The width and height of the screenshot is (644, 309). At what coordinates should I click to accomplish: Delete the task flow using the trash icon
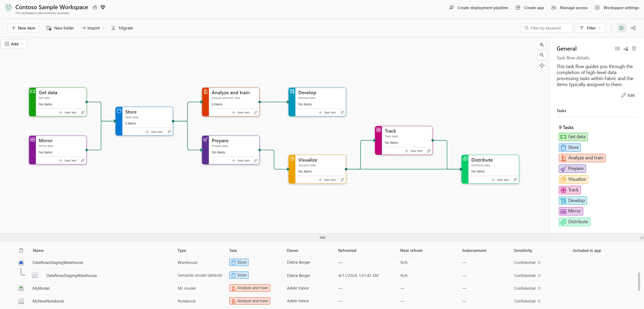pyautogui.click(x=635, y=49)
